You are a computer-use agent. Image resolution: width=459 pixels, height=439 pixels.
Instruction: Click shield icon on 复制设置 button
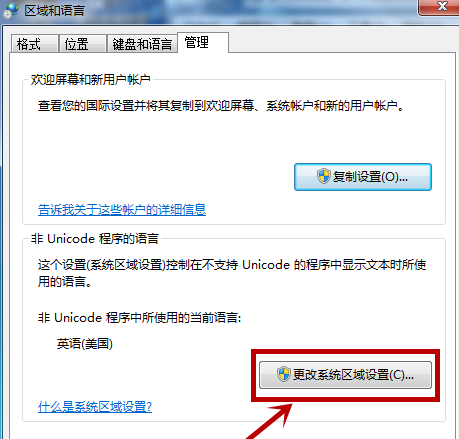click(323, 176)
